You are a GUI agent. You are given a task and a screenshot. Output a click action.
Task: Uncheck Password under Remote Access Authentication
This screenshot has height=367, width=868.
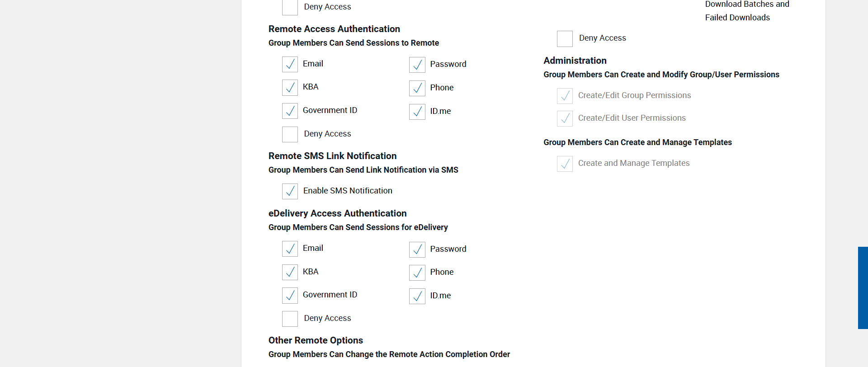tap(417, 65)
